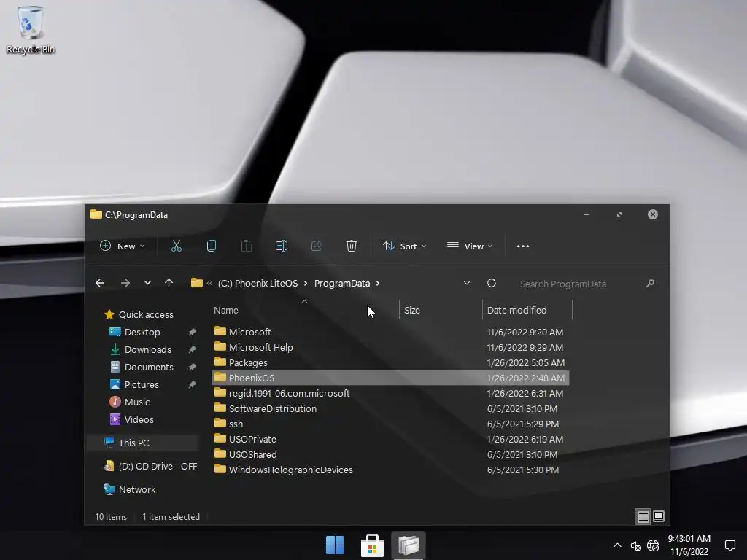Unpin Downloads using its pin icon
747x560 pixels.
coord(192,349)
